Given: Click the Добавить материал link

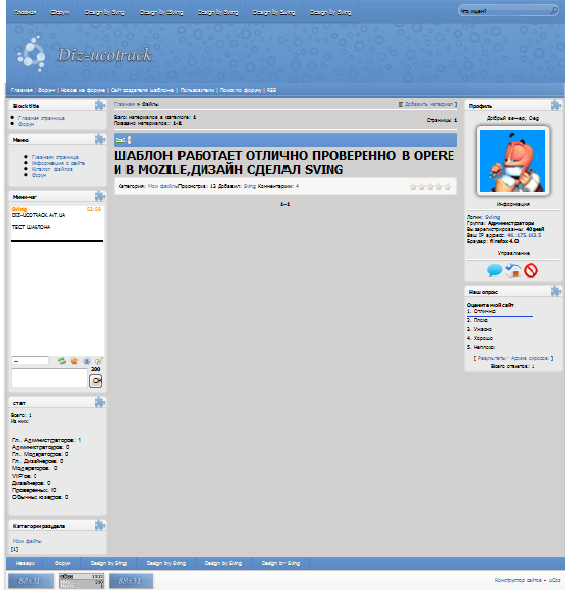Looking at the screenshot, I should [429, 104].
